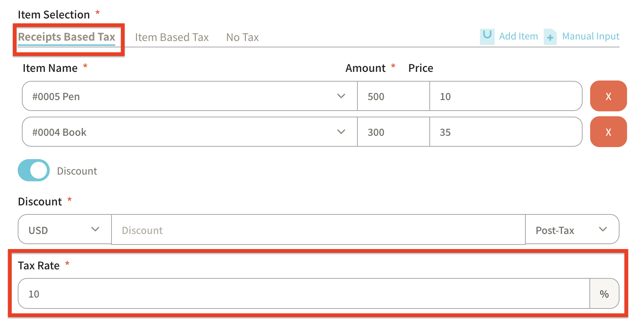This screenshot has width=644, height=319.
Task: Click the Add Item icon
Action: point(487,36)
